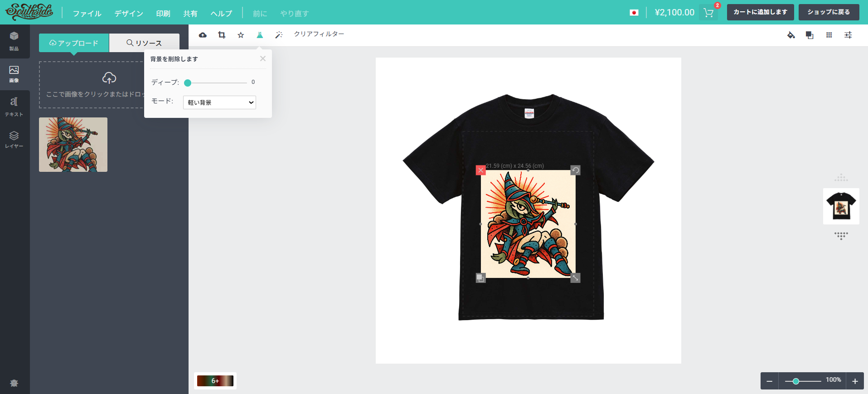Open the Japan flag language selector
This screenshot has width=868, height=394.
click(x=634, y=13)
